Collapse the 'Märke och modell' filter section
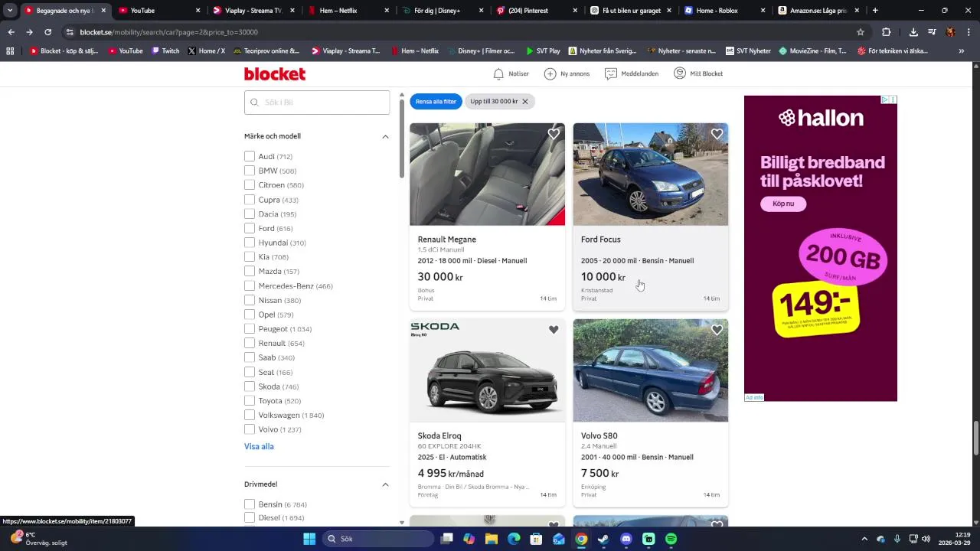The width and height of the screenshot is (980, 551). (x=385, y=136)
